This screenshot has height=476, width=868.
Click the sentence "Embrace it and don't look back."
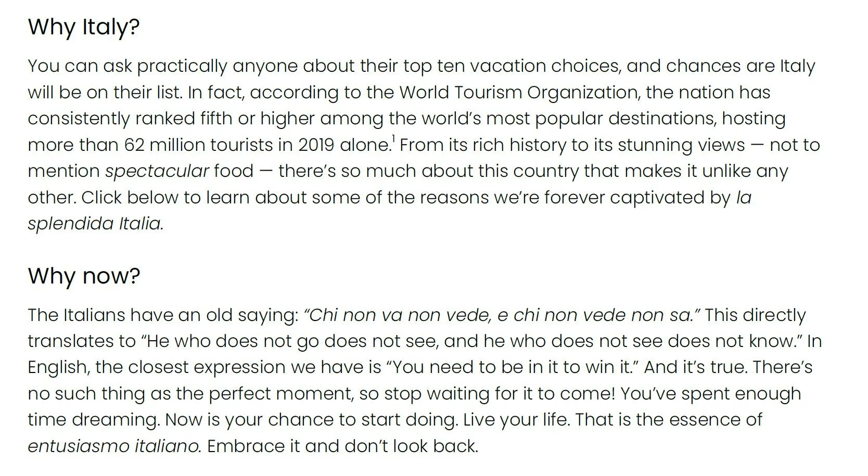click(x=342, y=446)
